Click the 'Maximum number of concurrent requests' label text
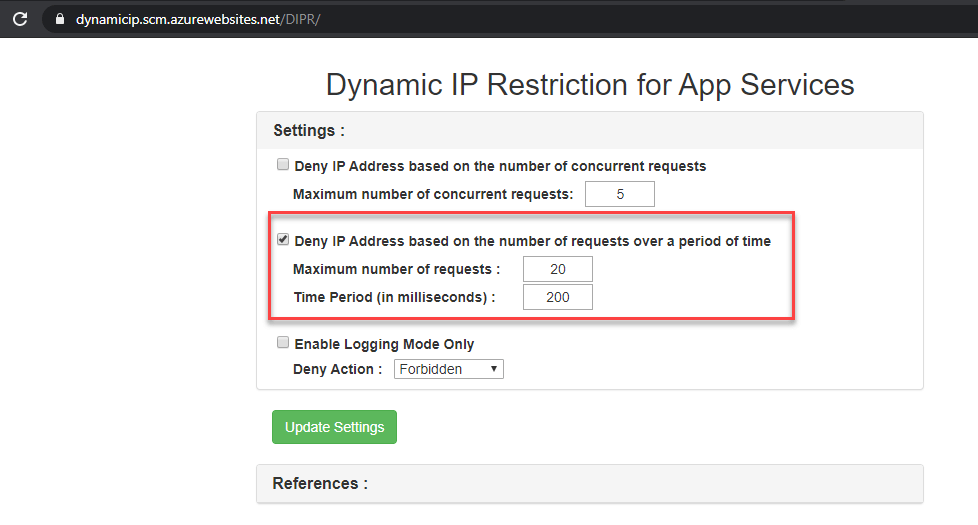Image resolution: width=978 pixels, height=525 pixels. click(x=432, y=194)
